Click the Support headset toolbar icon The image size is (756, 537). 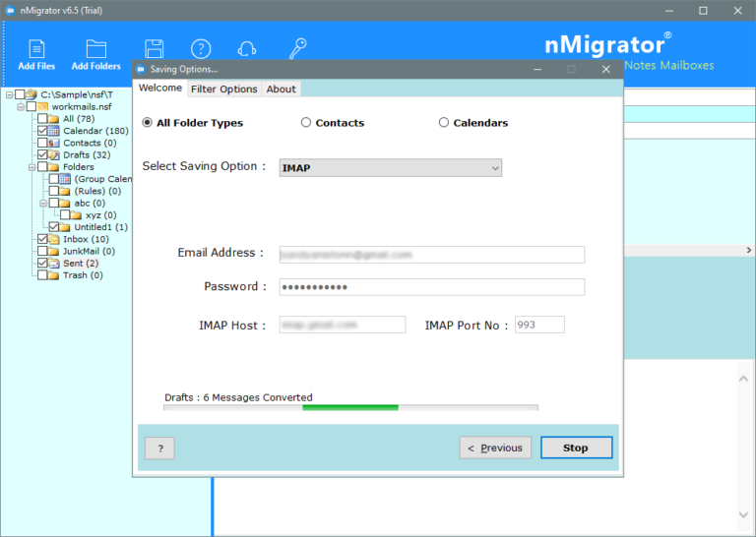[247, 48]
